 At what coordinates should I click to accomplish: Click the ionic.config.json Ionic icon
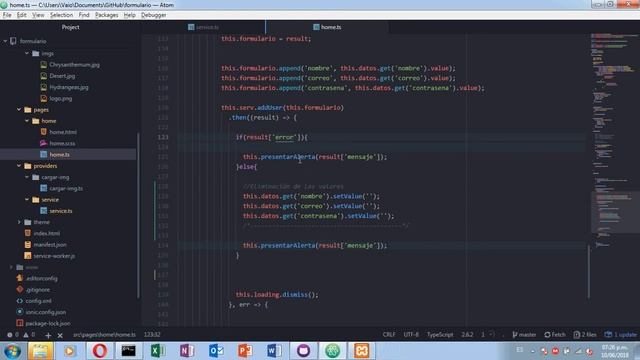[20, 312]
